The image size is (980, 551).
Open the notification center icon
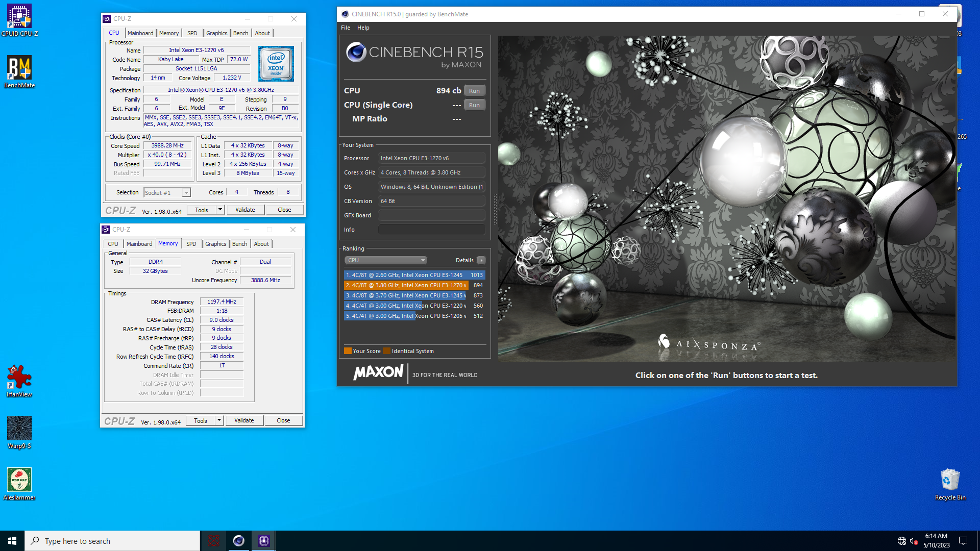coord(963,541)
